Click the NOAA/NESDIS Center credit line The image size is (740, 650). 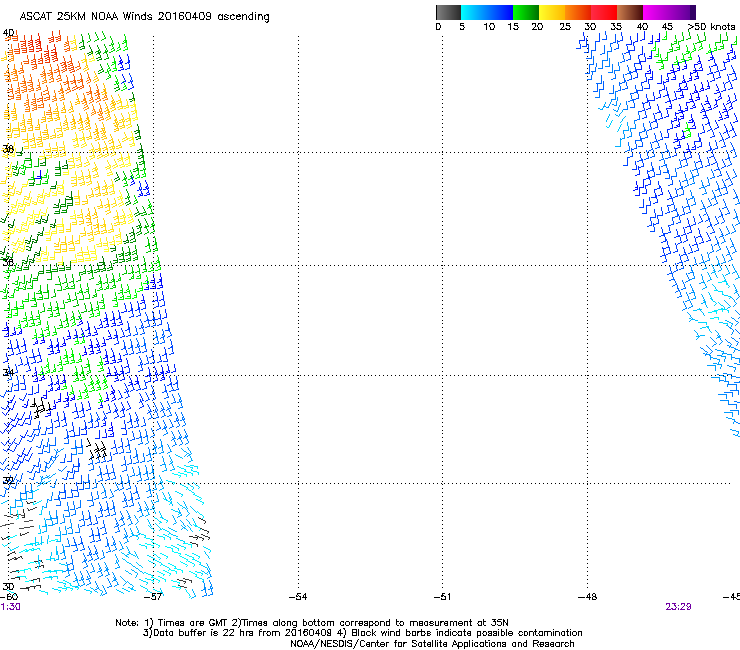point(432,644)
